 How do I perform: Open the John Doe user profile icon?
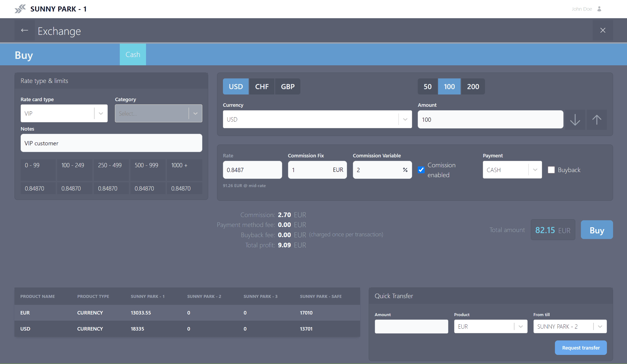pyautogui.click(x=599, y=9)
